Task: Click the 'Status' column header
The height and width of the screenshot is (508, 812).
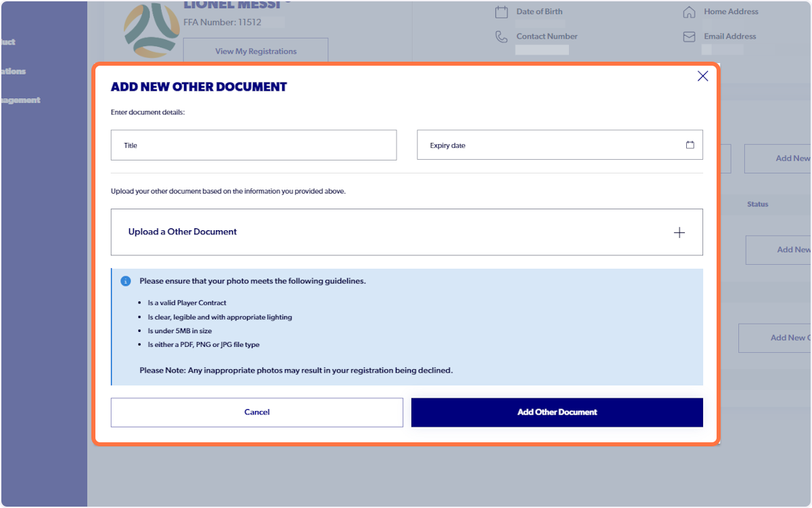Action: click(x=758, y=204)
